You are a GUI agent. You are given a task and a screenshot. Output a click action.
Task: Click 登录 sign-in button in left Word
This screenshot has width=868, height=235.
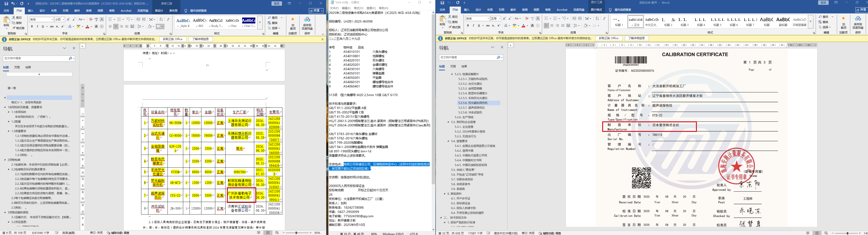click(x=277, y=3)
